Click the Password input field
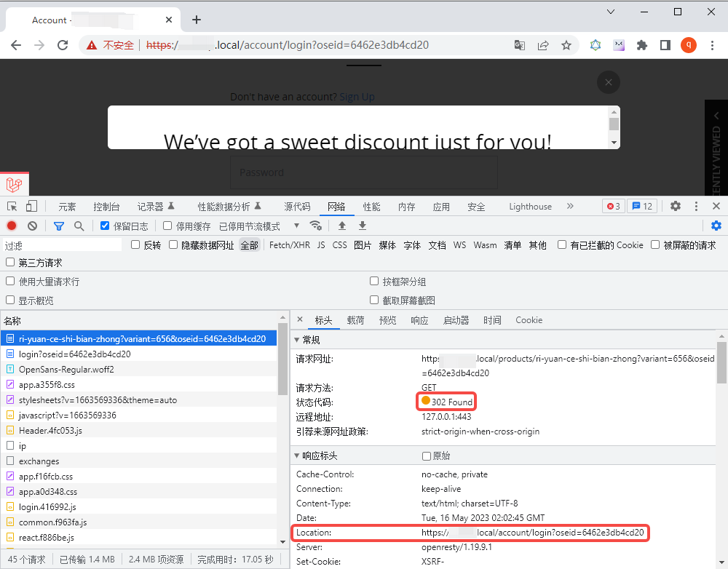 [363, 172]
